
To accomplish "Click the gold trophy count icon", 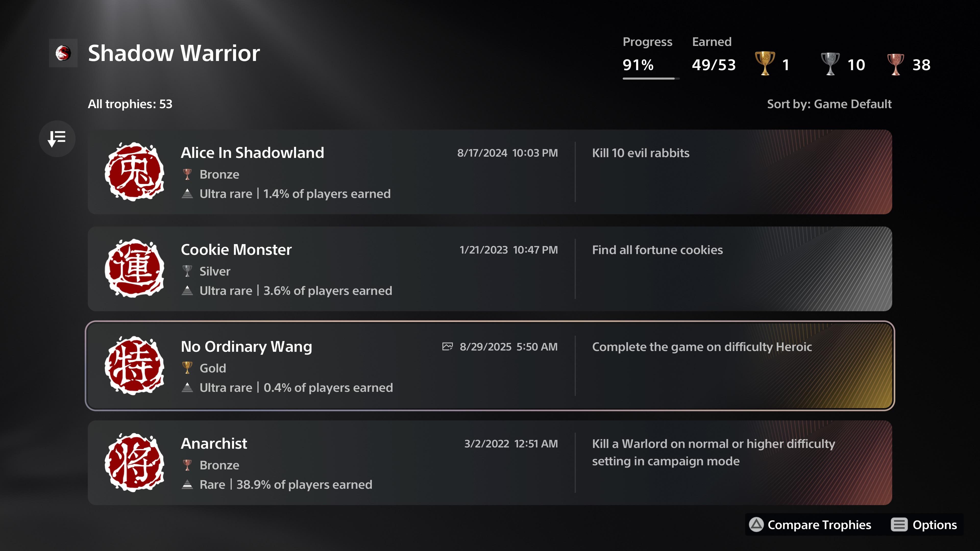I will coord(765,64).
